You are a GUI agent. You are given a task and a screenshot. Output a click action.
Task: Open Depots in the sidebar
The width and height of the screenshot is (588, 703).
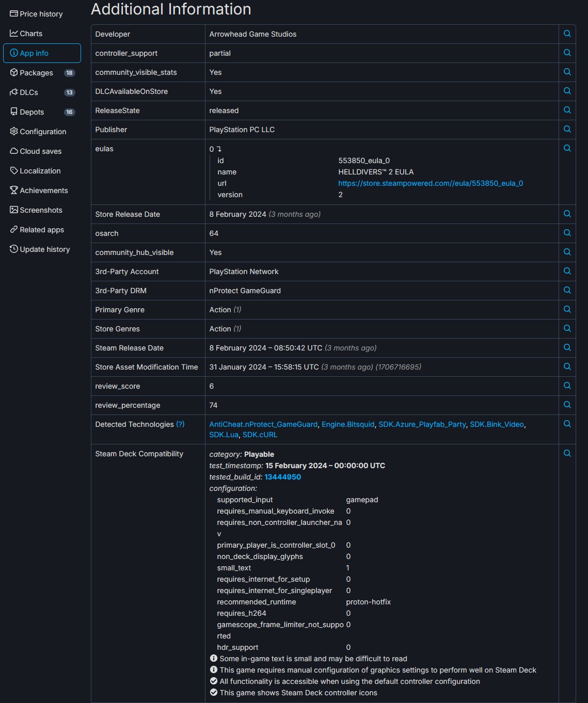point(42,112)
